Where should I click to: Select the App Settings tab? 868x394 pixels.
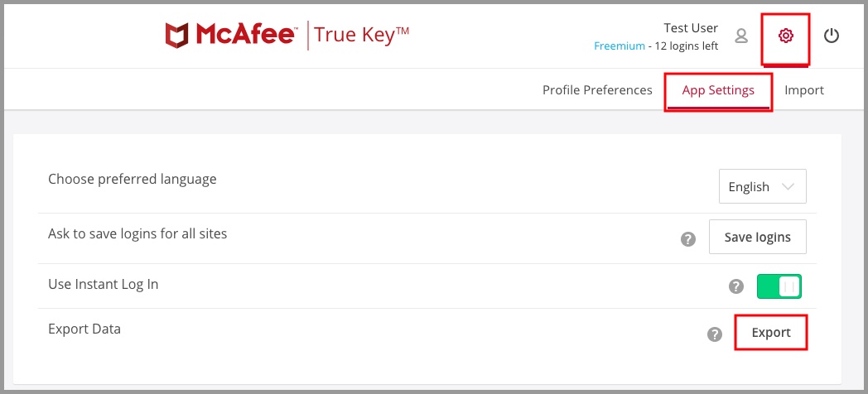pyautogui.click(x=718, y=90)
